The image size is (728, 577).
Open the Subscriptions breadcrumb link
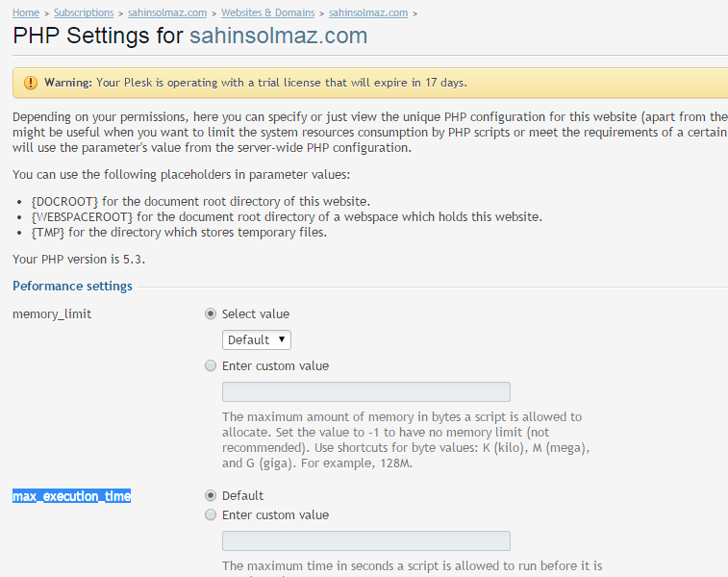(84, 13)
